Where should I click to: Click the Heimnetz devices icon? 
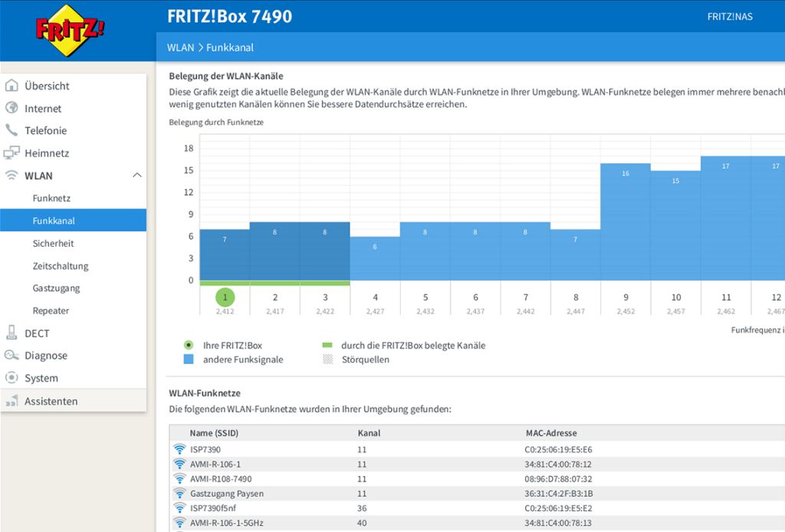pos(11,153)
